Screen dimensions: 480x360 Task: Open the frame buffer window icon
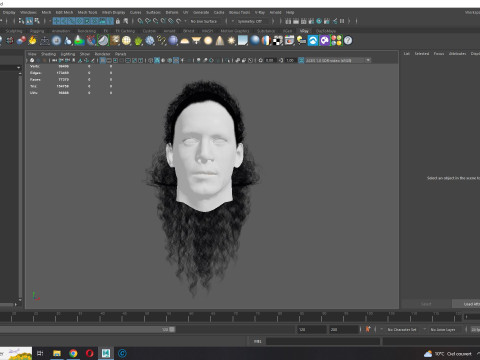tap(289, 41)
